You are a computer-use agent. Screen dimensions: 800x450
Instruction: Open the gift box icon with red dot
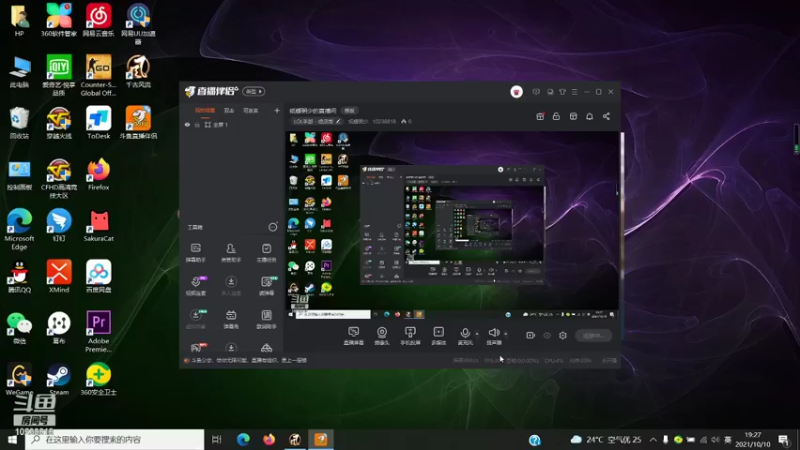click(x=540, y=116)
